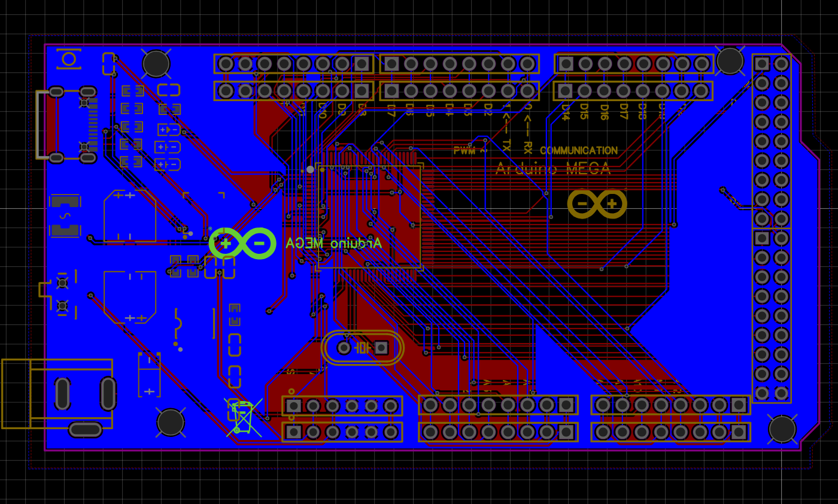Click the crossed-out trash bin symbol
The image size is (838, 504).
point(244,417)
